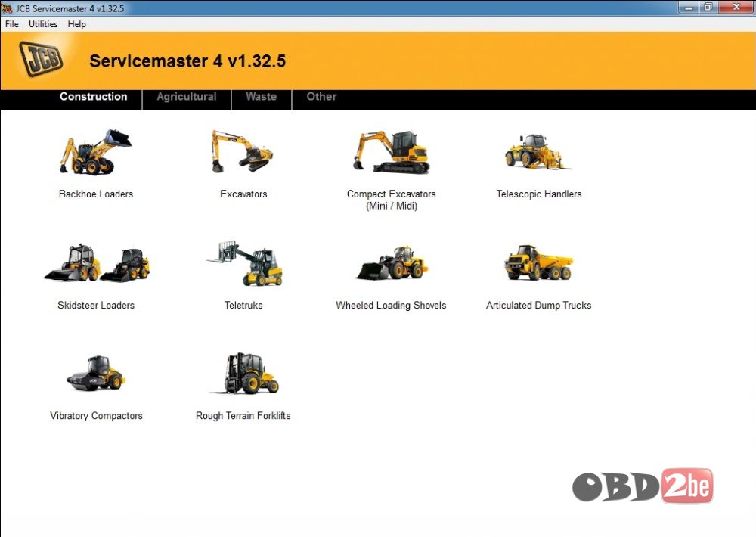Switch to the Agricultural tab
The image size is (756, 537).
coord(187,97)
